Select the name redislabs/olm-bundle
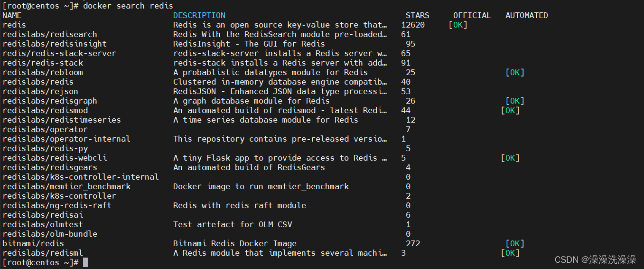The image size is (644, 269). (50, 234)
